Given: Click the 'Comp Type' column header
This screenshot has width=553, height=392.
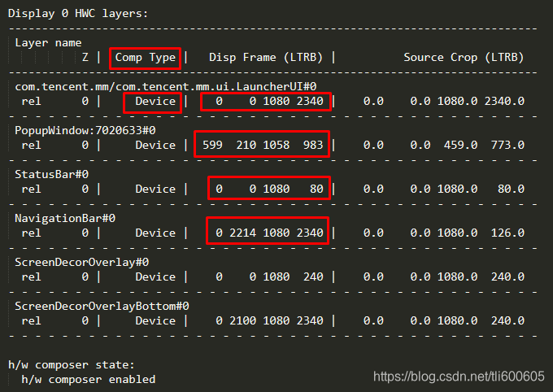Looking at the screenshot, I should point(146,57).
